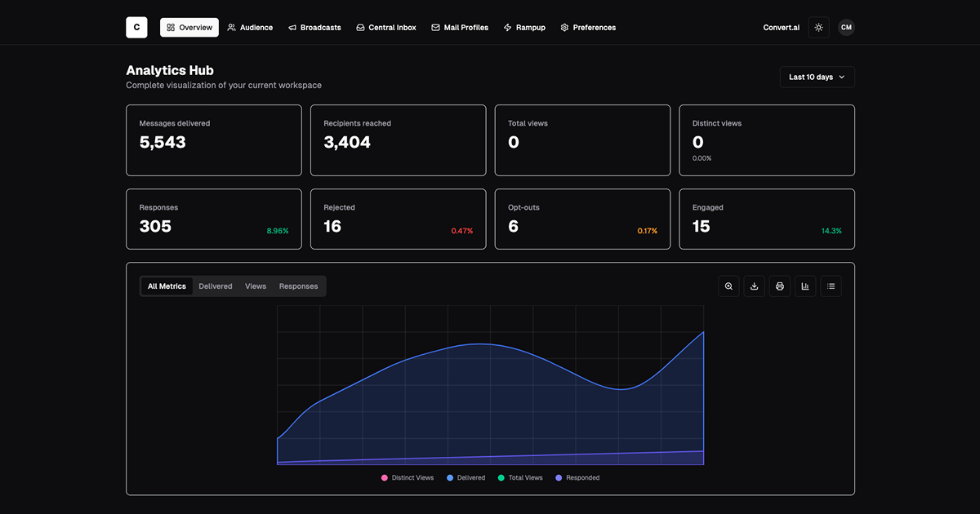
Task: Navigate to Mail Profiles
Action: pos(460,28)
